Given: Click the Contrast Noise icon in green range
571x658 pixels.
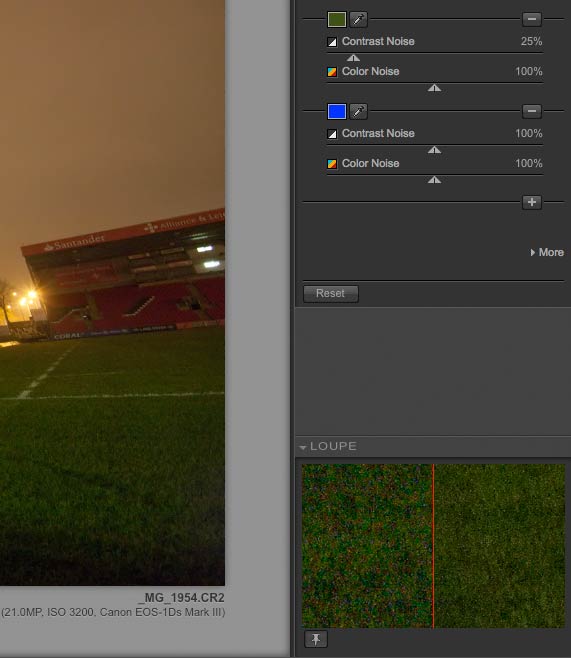Looking at the screenshot, I should (x=332, y=42).
